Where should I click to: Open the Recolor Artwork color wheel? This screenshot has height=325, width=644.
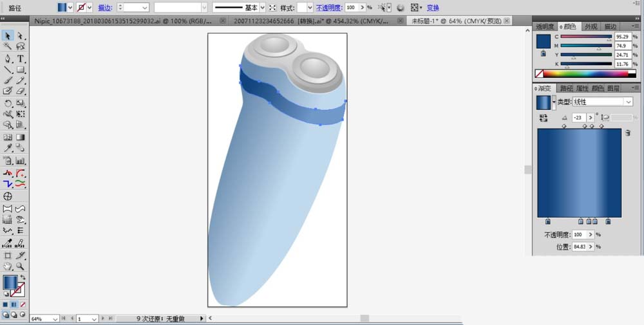401,7
